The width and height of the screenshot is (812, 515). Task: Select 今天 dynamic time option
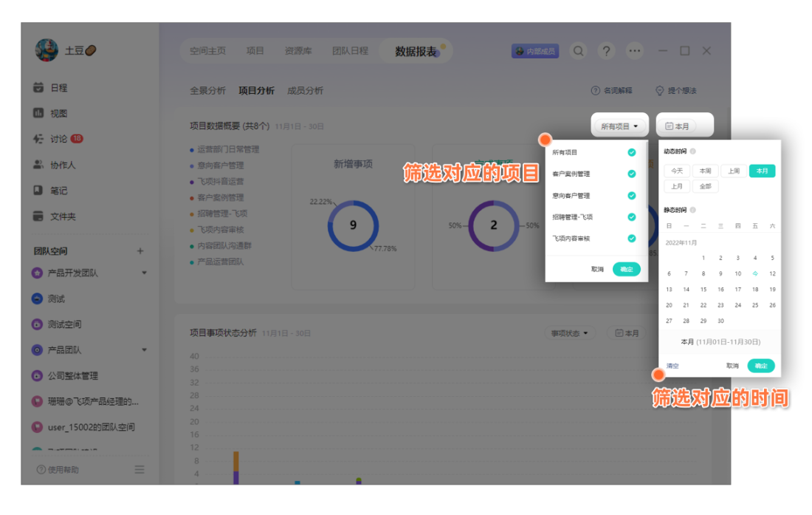coord(677,171)
